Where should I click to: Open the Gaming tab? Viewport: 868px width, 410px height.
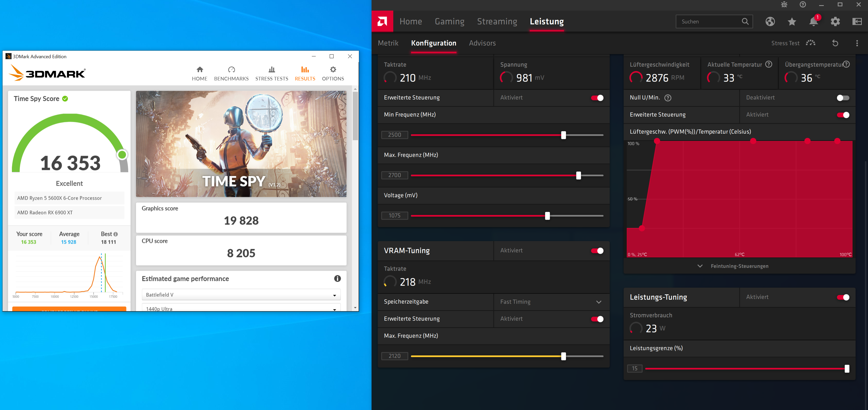pos(449,21)
